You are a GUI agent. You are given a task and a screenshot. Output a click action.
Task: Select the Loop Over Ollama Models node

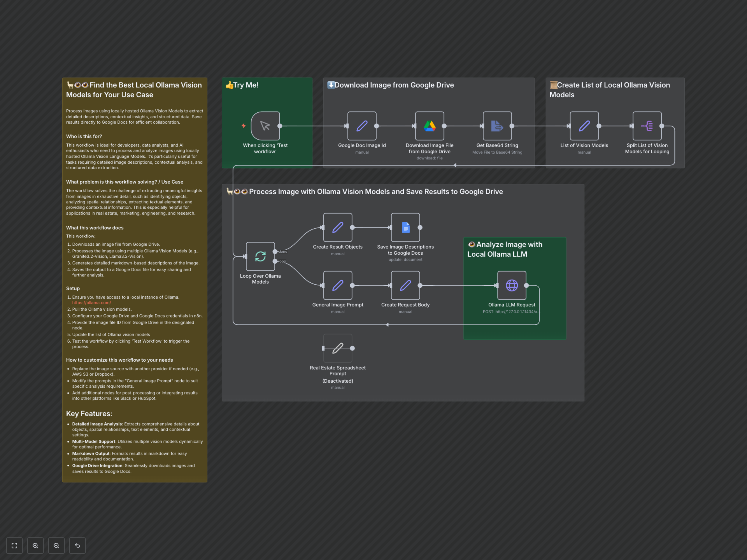[x=260, y=256]
